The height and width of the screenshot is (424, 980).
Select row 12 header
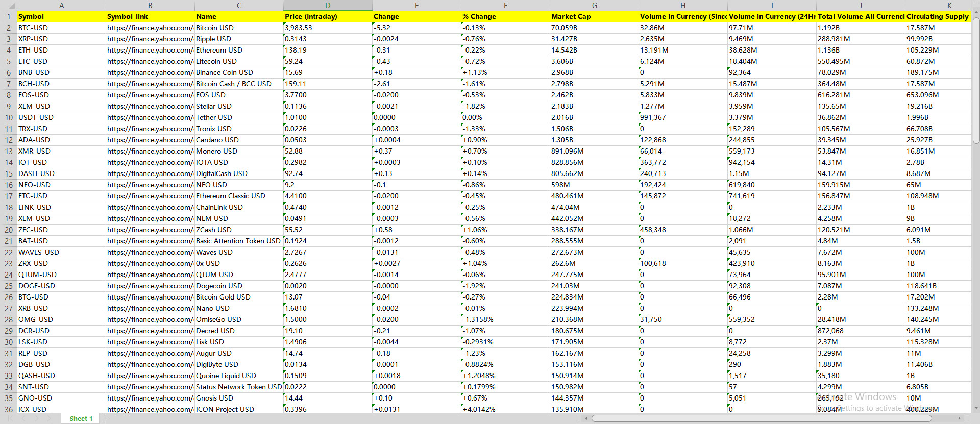click(x=8, y=140)
